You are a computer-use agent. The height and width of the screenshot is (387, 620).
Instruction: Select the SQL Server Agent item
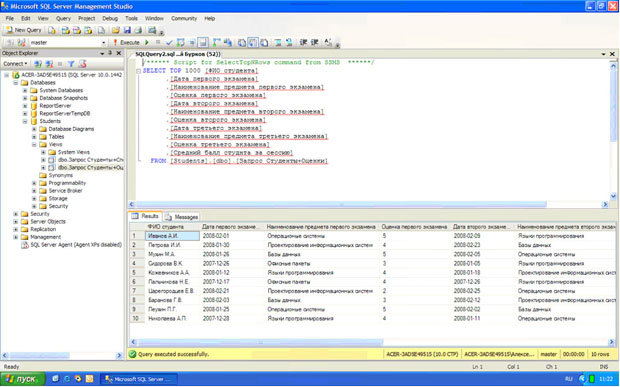[76, 245]
